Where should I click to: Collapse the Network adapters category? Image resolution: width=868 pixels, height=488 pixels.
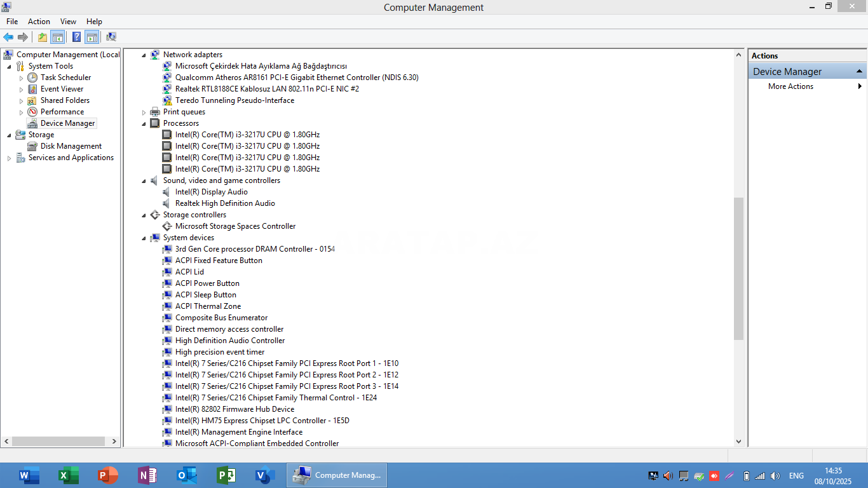click(144, 55)
